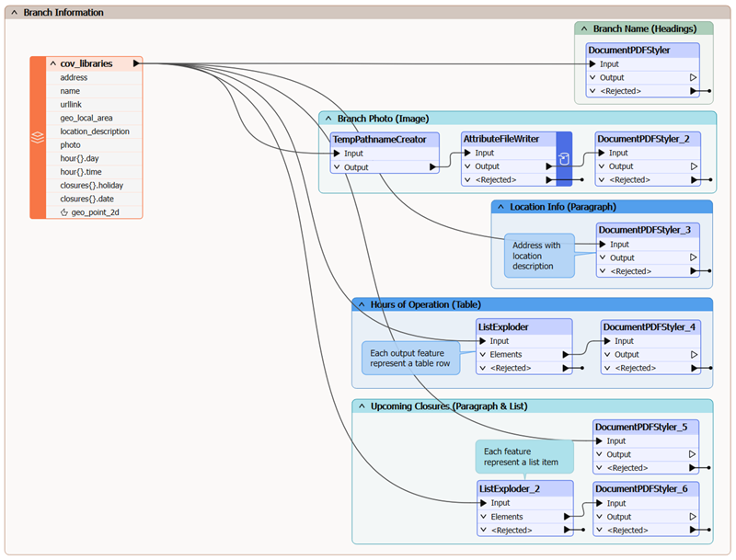
Task: Click the name attribute row
Action: (94, 91)
